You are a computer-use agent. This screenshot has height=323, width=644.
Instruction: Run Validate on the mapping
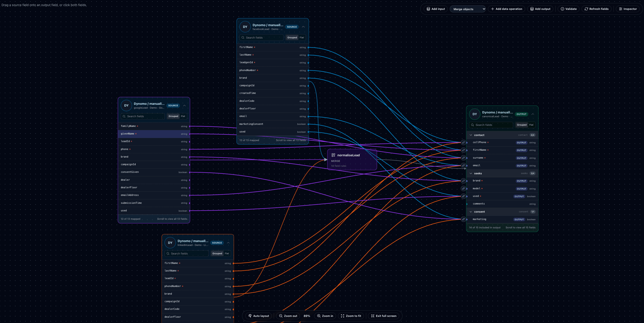(x=569, y=9)
